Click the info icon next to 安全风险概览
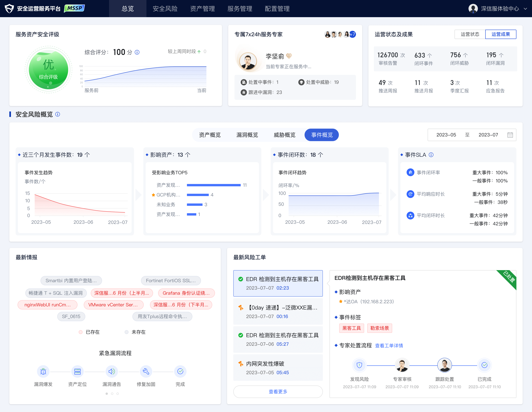 click(58, 114)
